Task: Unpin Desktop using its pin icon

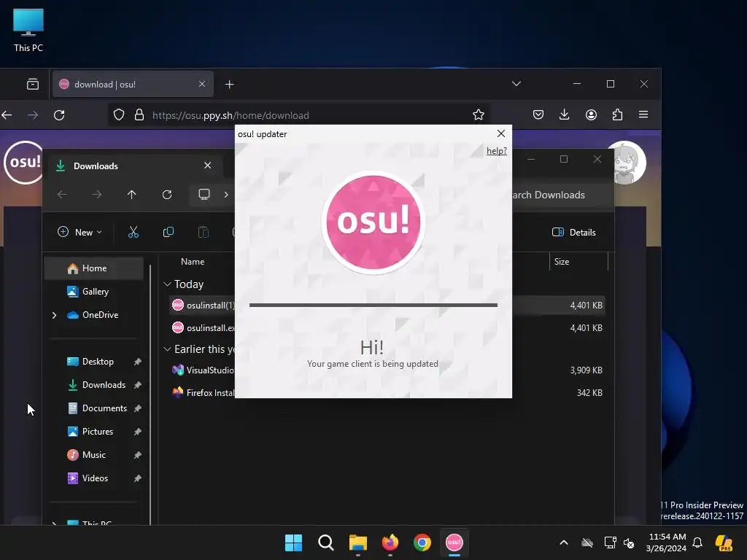Action: click(x=137, y=362)
